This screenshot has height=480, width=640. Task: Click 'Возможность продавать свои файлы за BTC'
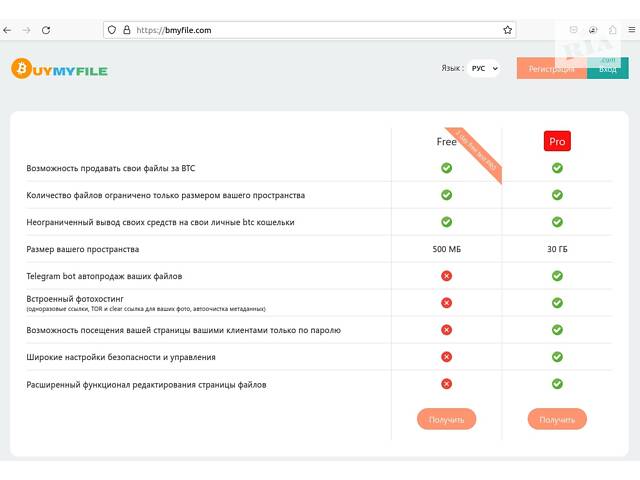(x=111, y=168)
